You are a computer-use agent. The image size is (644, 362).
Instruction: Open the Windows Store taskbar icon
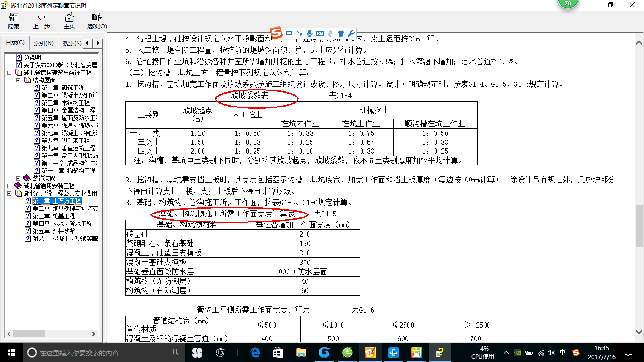[278, 352]
